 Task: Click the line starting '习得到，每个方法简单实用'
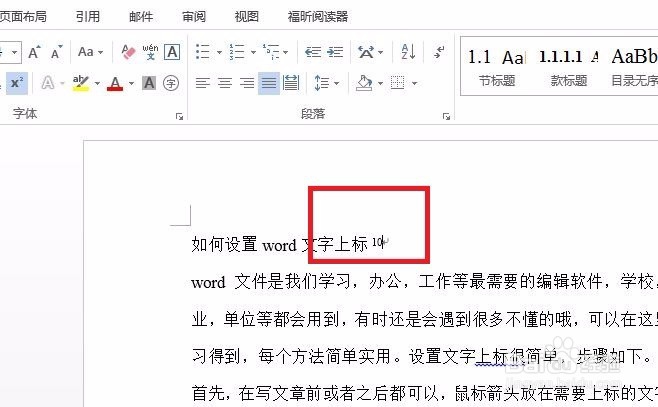[x=422, y=357]
